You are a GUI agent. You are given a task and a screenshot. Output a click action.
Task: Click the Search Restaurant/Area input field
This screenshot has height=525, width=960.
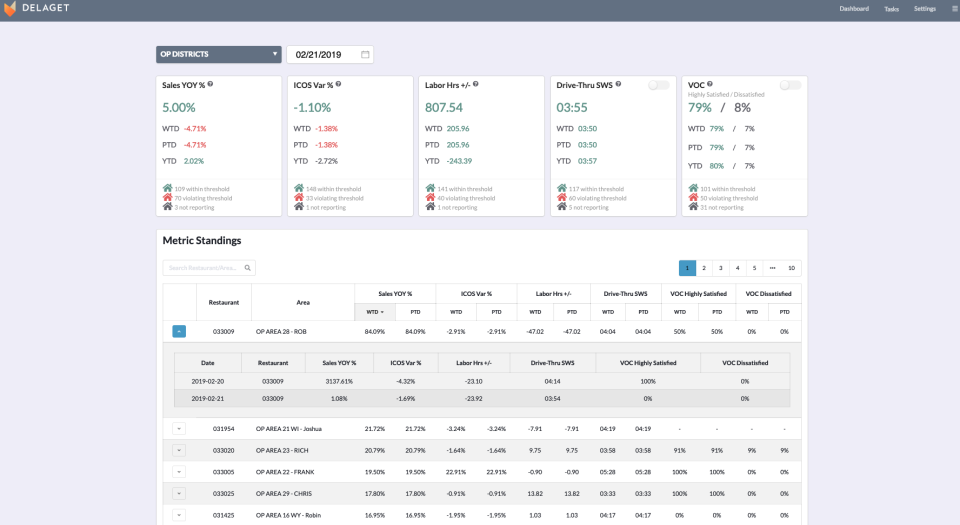[x=202, y=268]
